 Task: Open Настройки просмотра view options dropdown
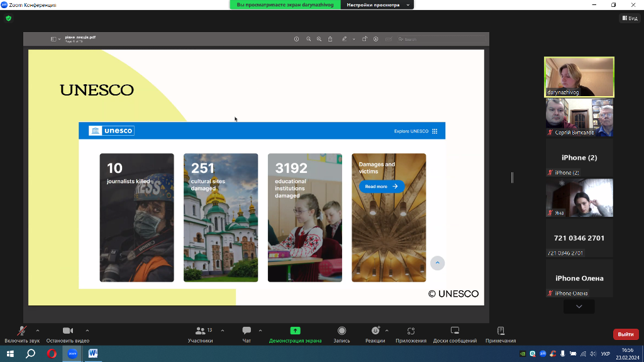click(x=377, y=5)
